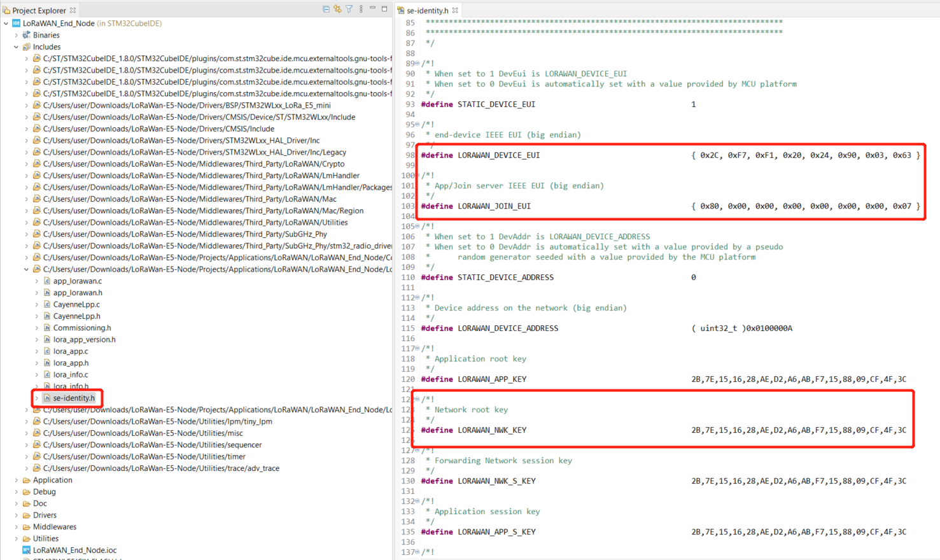The height and width of the screenshot is (560, 940).
Task: Expand the Binaries node
Action: [17, 35]
